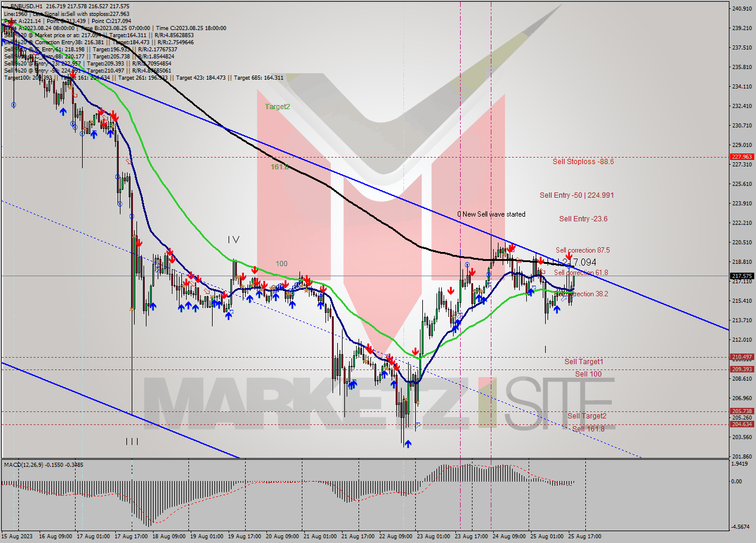Select the 'Sell Entry -50 | 224.991' label
The height and width of the screenshot is (543, 756).
(x=576, y=195)
